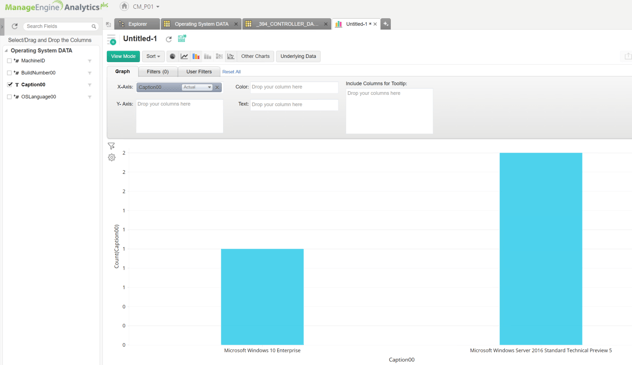Click the MachineID field name
Viewport: 632px width, 365px height.
tap(33, 61)
